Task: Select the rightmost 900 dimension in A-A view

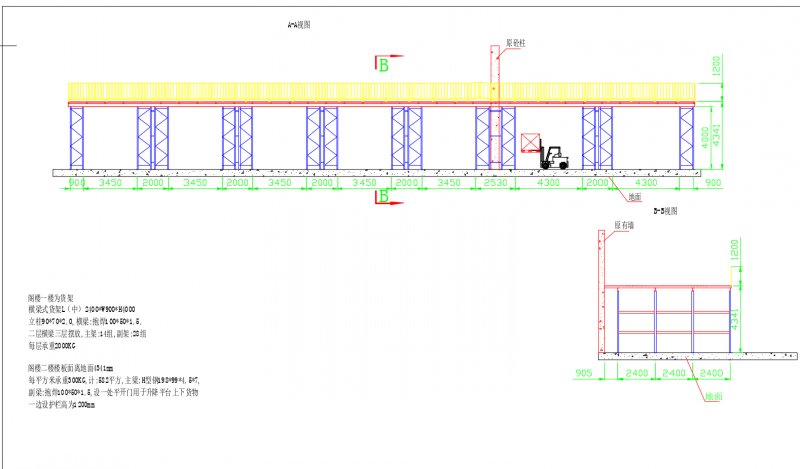Action: point(712,184)
